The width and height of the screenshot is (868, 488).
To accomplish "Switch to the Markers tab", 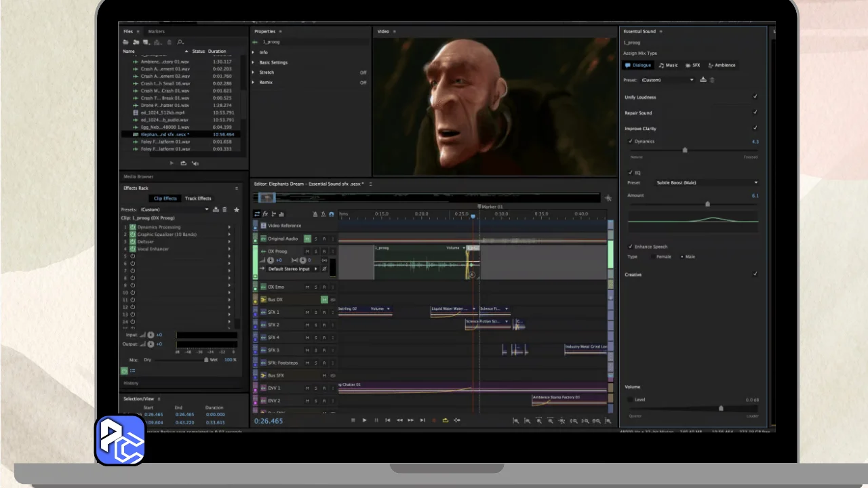I will tap(156, 31).
